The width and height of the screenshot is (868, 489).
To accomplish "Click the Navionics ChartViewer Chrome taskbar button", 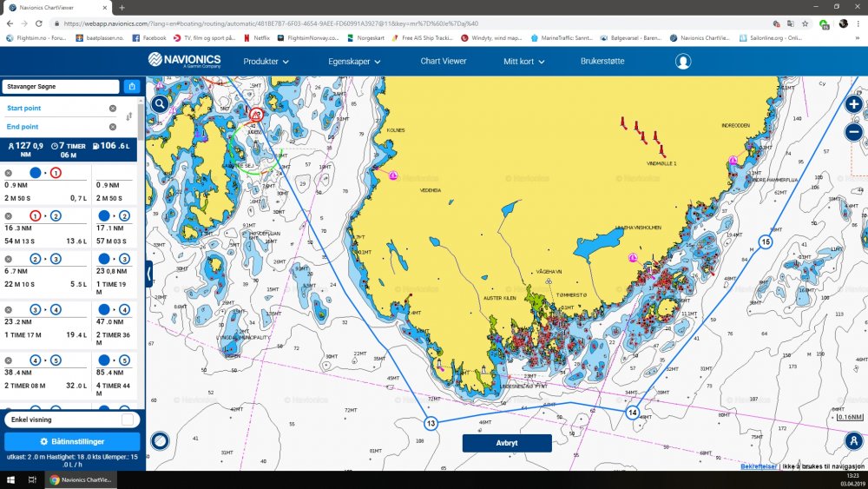I will coord(81,479).
